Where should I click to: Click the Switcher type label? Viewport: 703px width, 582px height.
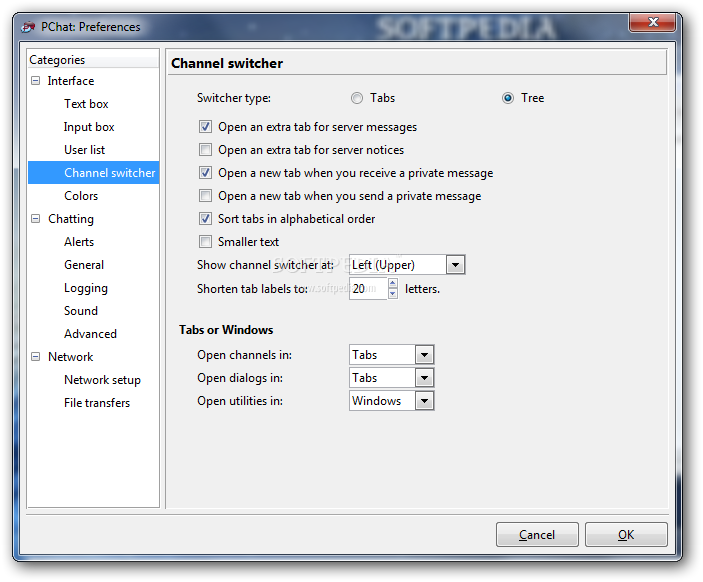[234, 98]
